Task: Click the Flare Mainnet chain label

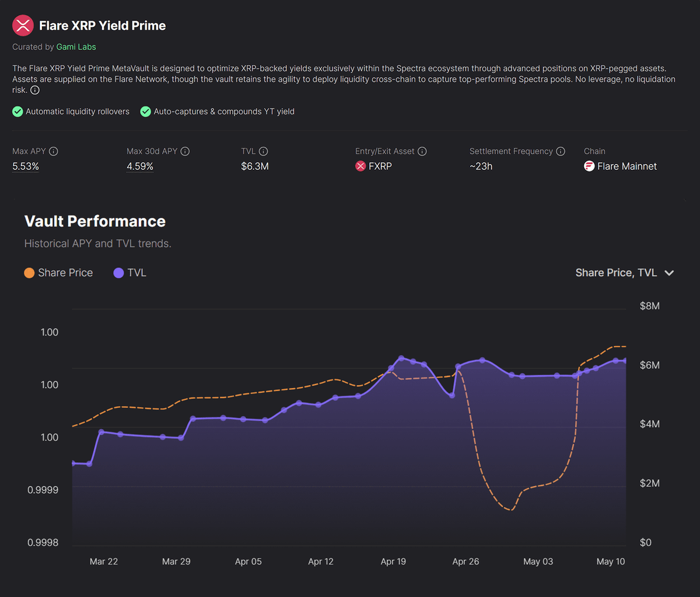Action: 627,166
